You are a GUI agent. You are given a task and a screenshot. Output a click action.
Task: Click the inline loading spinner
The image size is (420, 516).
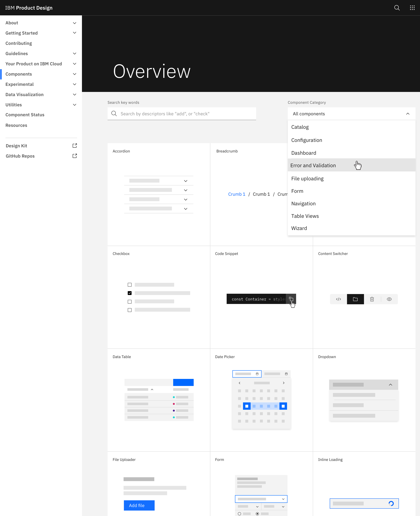(x=391, y=503)
